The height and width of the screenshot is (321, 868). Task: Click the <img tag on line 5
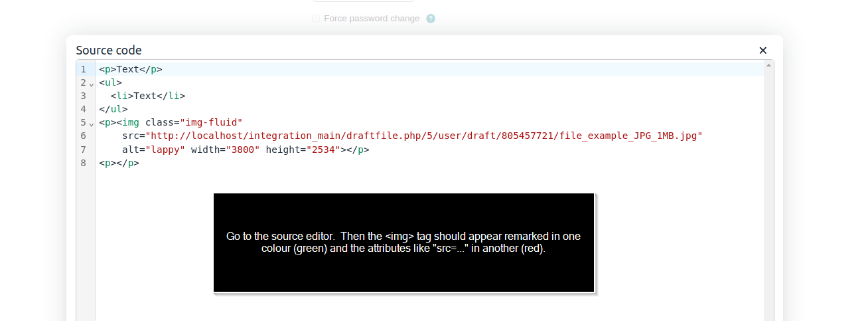(x=128, y=122)
